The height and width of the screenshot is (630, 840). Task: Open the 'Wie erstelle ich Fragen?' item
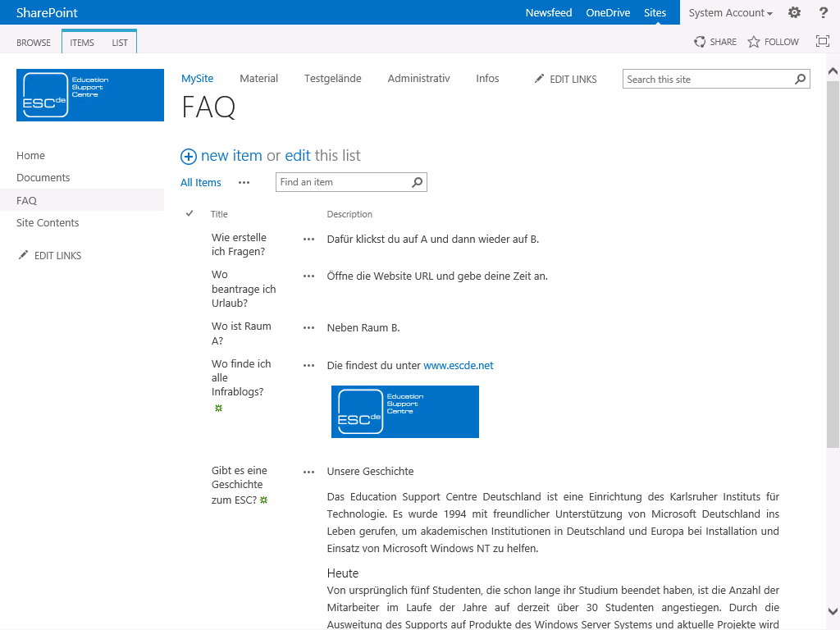pos(239,244)
